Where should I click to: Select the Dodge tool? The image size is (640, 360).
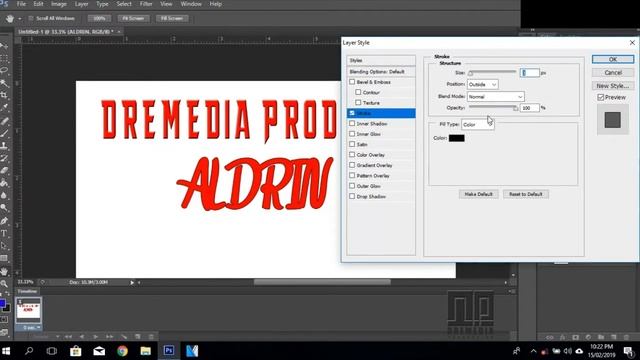coord(4,208)
